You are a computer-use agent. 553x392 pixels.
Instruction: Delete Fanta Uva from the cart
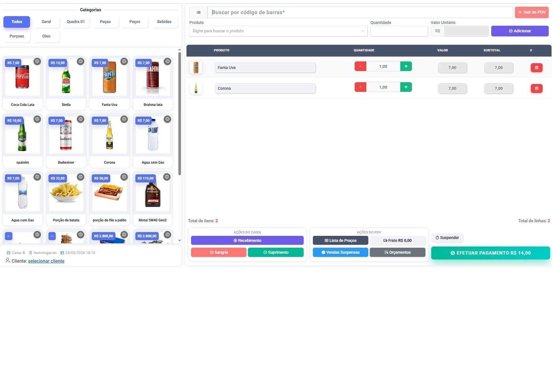pos(536,68)
